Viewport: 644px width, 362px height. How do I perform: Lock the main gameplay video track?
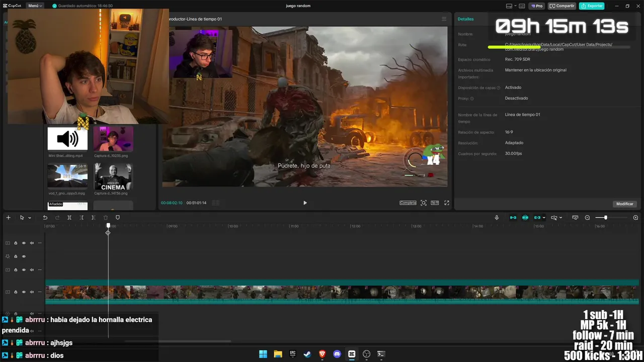point(16,292)
